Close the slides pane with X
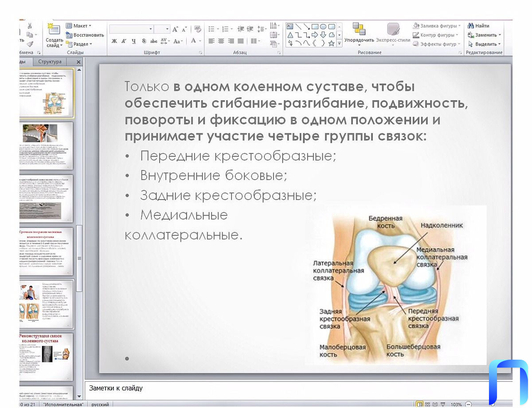 click(78, 62)
